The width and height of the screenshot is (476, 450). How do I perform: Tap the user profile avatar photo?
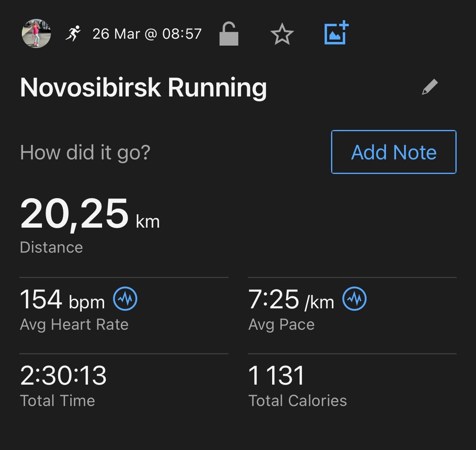pyautogui.click(x=36, y=33)
